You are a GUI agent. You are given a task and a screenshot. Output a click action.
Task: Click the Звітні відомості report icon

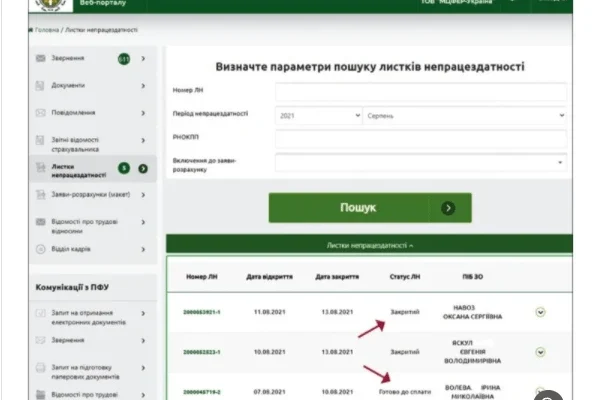[x=40, y=140]
